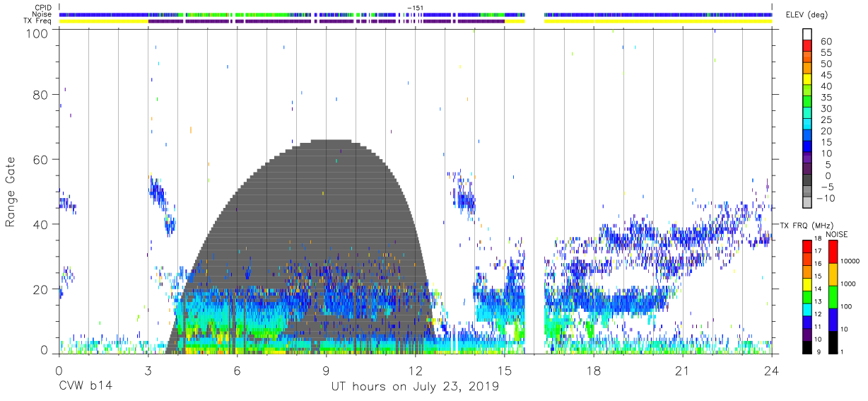Image resolution: width=868 pixels, height=401 pixels.
Task: Click the blank data gap near 16 UT
Action: pos(534,192)
